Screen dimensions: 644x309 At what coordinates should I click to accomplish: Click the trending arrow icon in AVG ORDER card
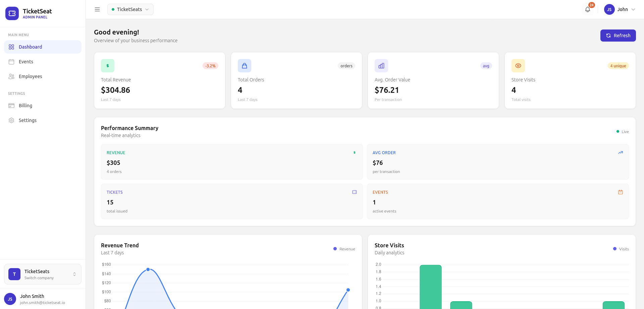[x=620, y=152]
